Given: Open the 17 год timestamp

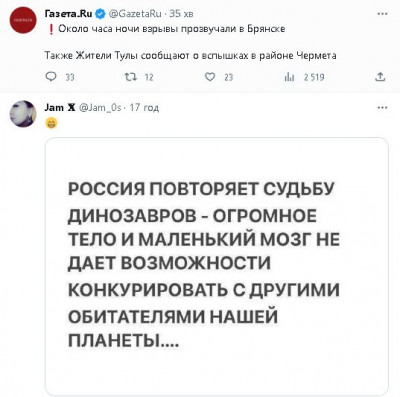Looking at the screenshot, I should [x=144, y=108].
